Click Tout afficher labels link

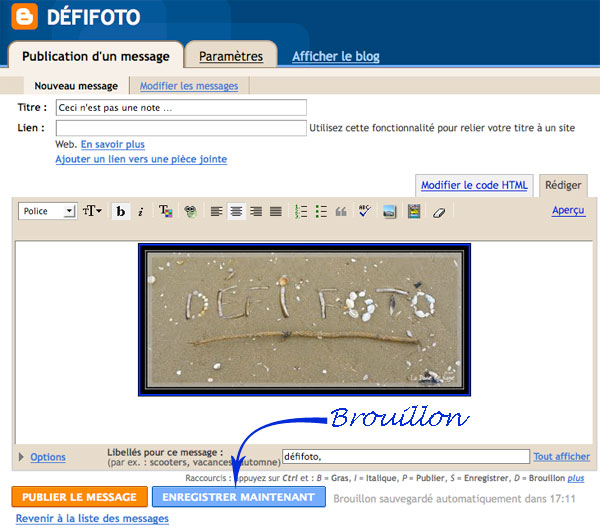click(x=562, y=456)
